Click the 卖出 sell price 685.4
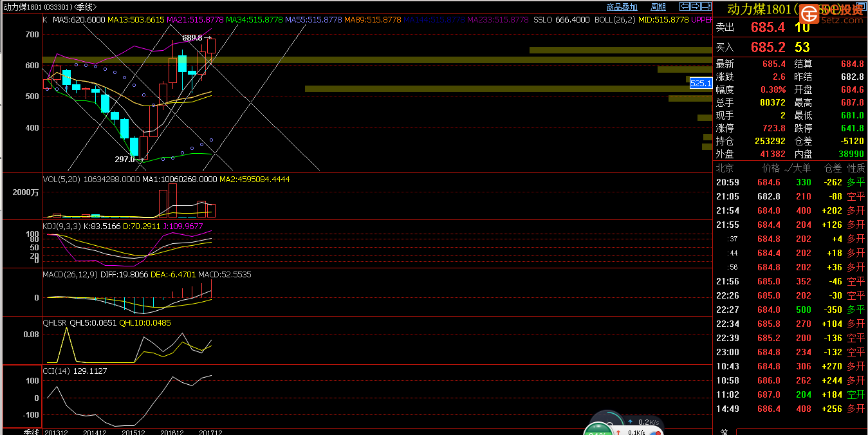868x435 pixels. pyautogui.click(x=768, y=28)
